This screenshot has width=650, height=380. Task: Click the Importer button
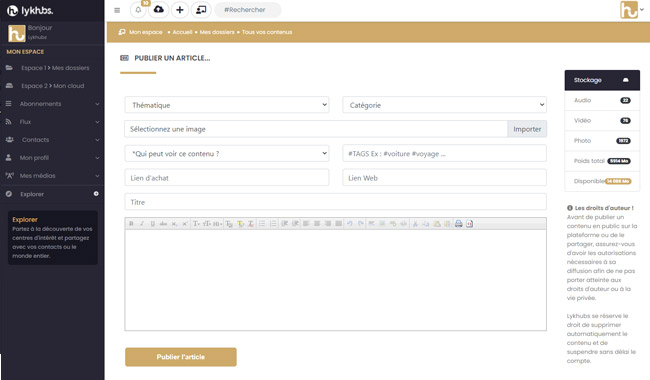(x=527, y=129)
